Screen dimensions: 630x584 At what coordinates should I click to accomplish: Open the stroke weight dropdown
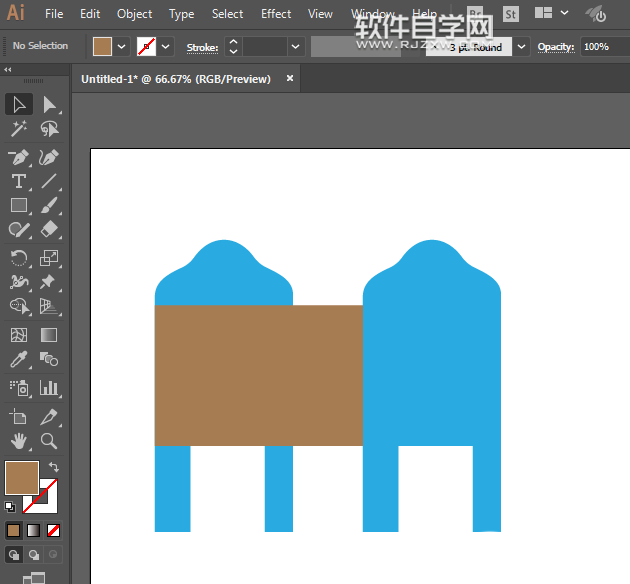[295, 46]
